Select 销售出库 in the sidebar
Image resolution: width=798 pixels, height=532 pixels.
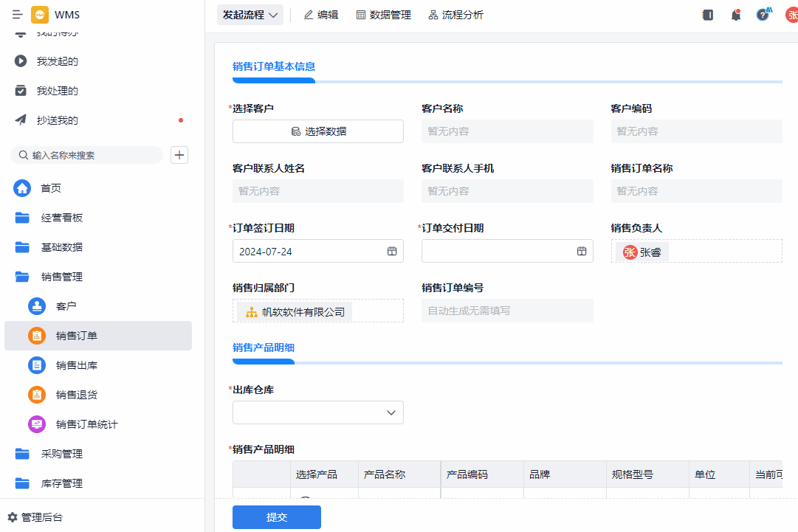77,365
